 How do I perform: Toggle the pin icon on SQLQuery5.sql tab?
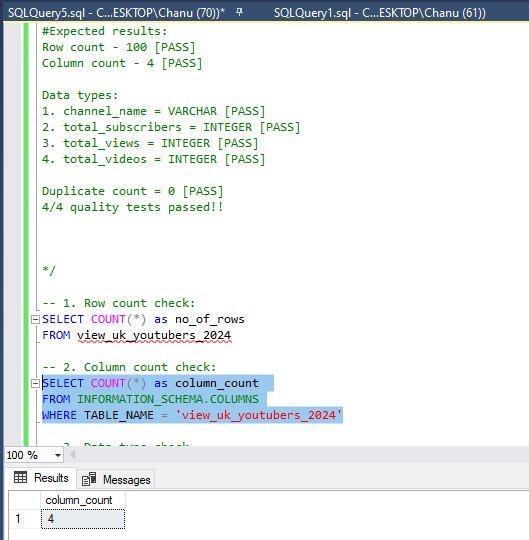click(x=239, y=12)
